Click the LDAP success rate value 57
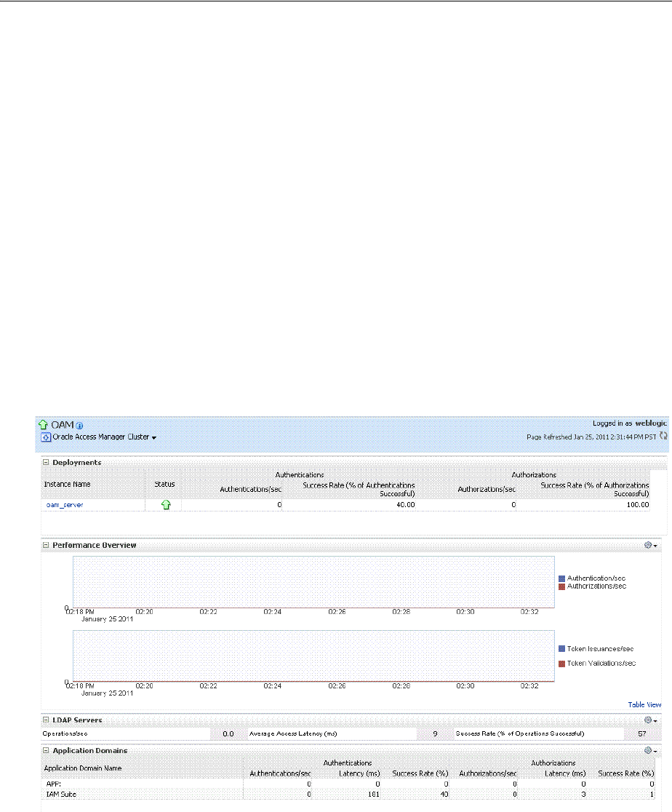The image size is (672, 812). point(642,734)
